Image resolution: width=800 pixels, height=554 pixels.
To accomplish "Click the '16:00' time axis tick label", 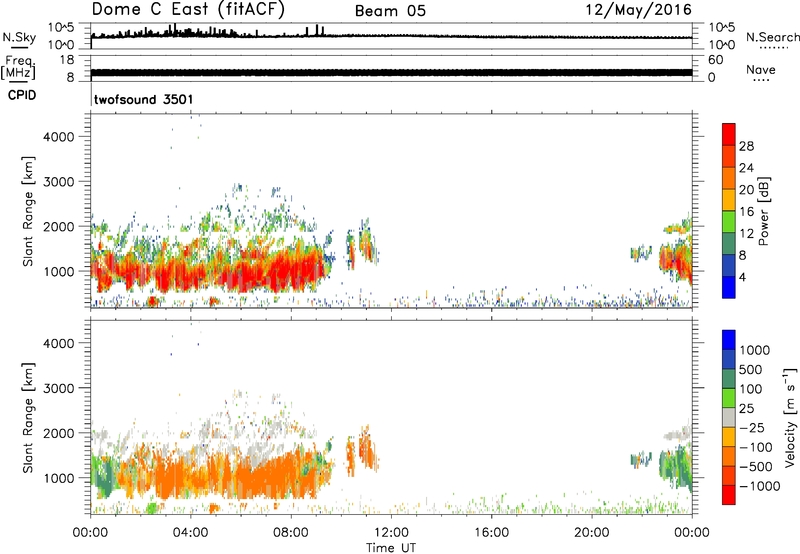I will pos(491,533).
